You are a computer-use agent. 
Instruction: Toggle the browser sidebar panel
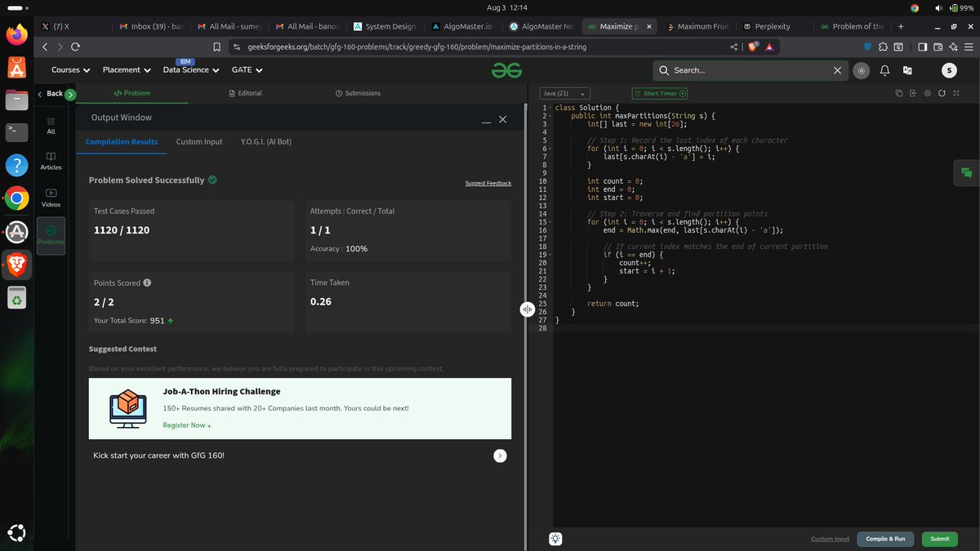[x=922, y=47]
